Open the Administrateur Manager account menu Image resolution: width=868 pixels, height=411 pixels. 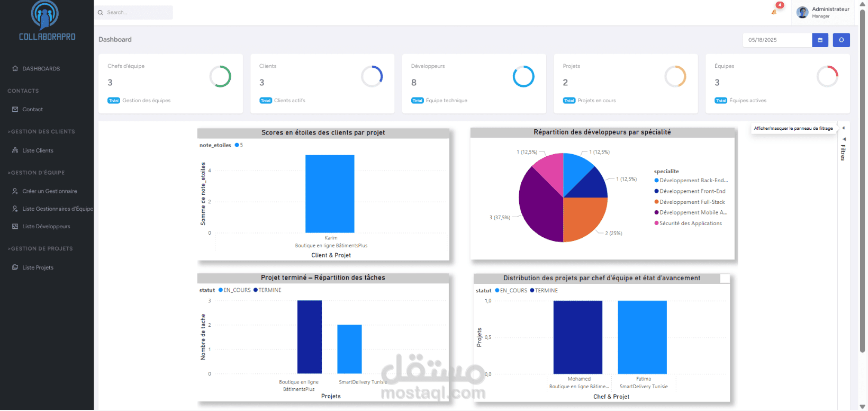click(x=824, y=12)
